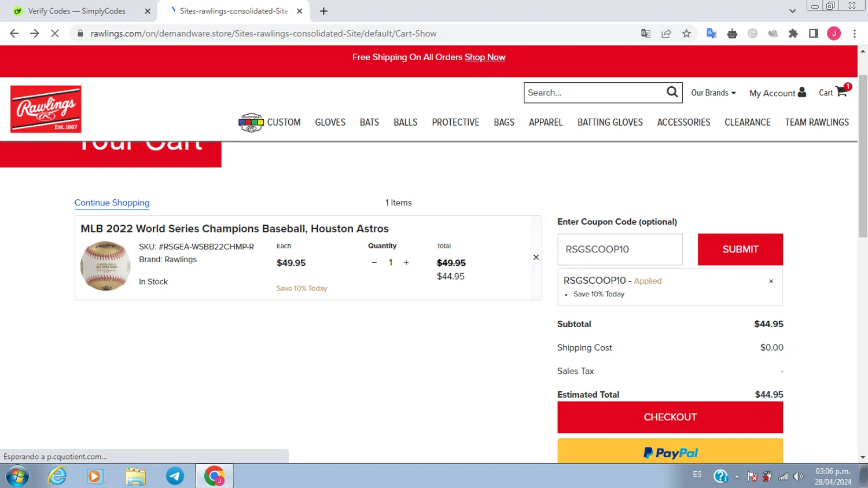Click the baseball product thumbnail

point(105,266)
